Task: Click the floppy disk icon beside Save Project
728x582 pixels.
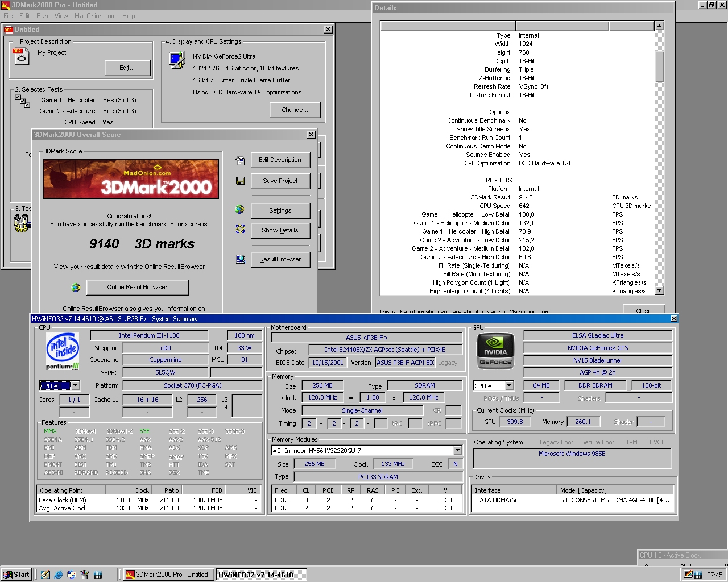Action: (x=240, y=181)
